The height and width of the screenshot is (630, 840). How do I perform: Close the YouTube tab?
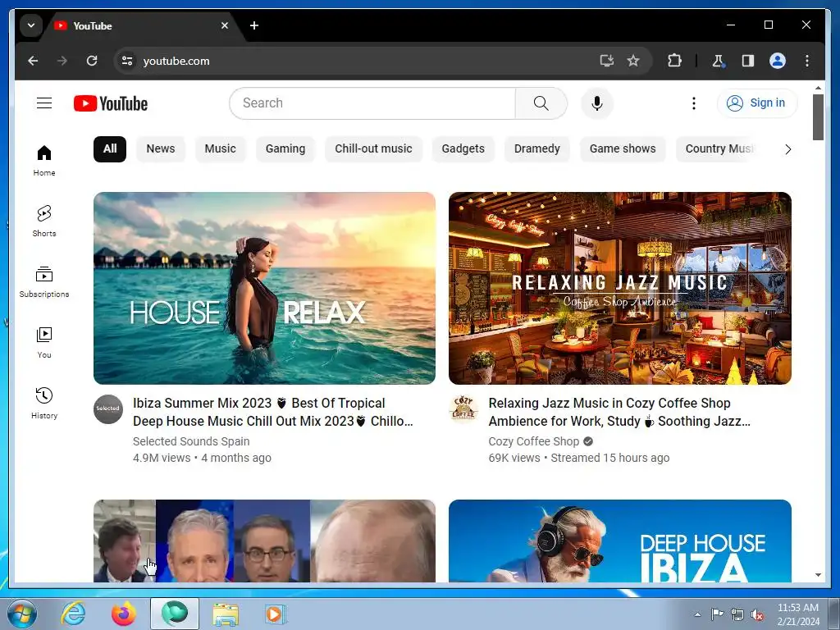click(x=225, y=25)
